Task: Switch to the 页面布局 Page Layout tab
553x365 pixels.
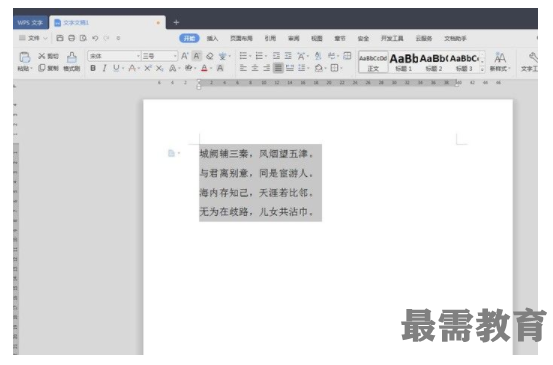Action: (x=242, y=38)
